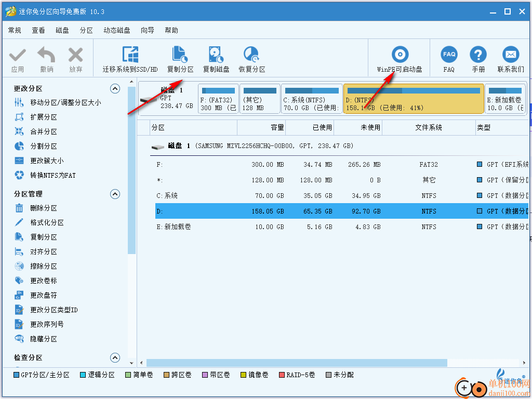Viewport: 532px width, 399px height.
Task: Sort by the Unused (未使用) column header
Action: click(x=358, y=128)
